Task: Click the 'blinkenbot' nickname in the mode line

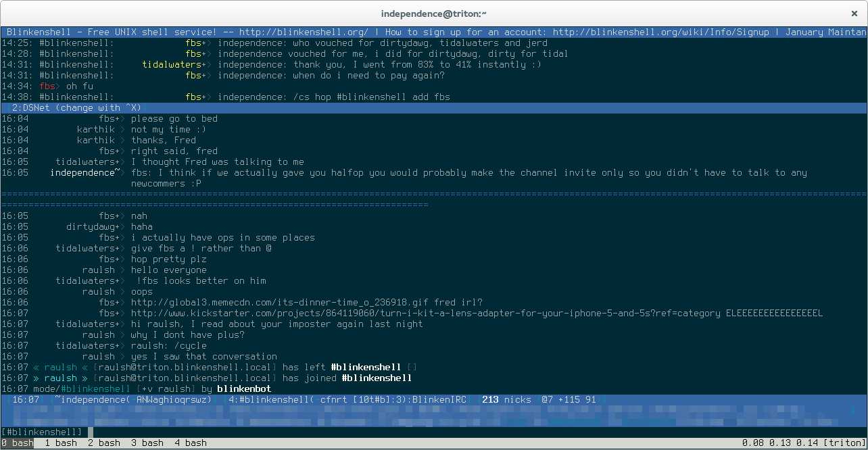Action: click(x=244, y=389)
